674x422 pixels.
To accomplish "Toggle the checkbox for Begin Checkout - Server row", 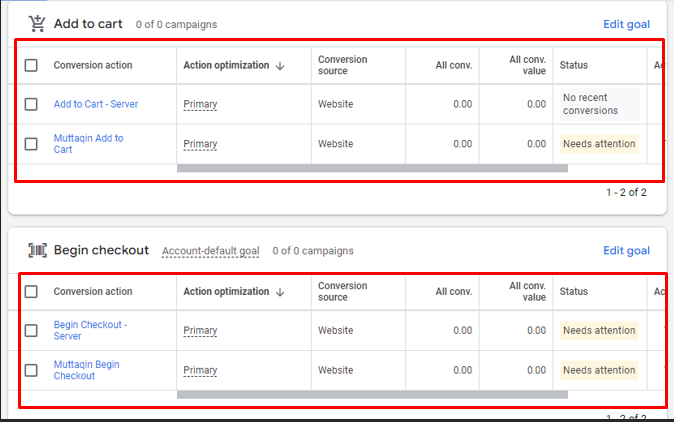I will pyautogui.click(x=31, y=330).
